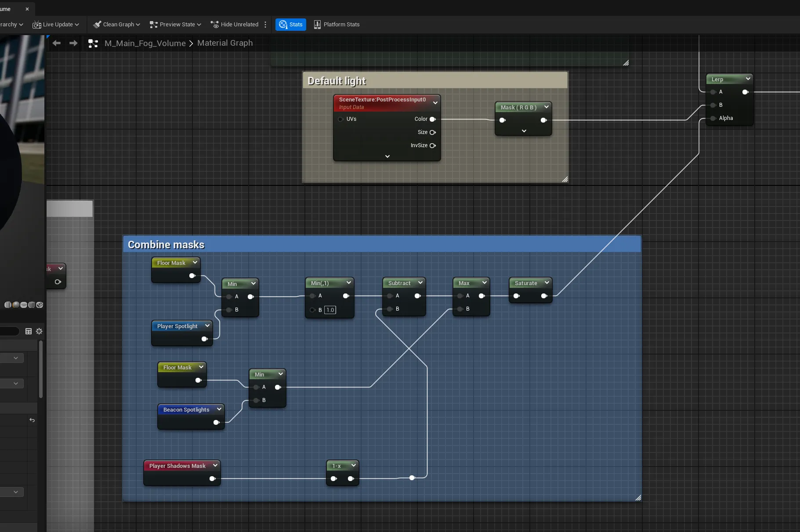The width and height of the screenshot is (800, 532).
Task: Collapse the Saturate node header chevron
Action: tap(547, 282)
